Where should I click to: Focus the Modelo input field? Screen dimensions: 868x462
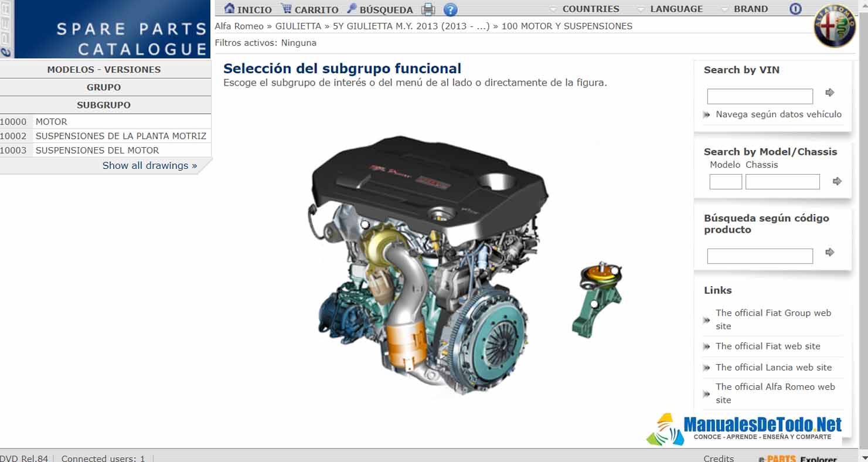726,182
